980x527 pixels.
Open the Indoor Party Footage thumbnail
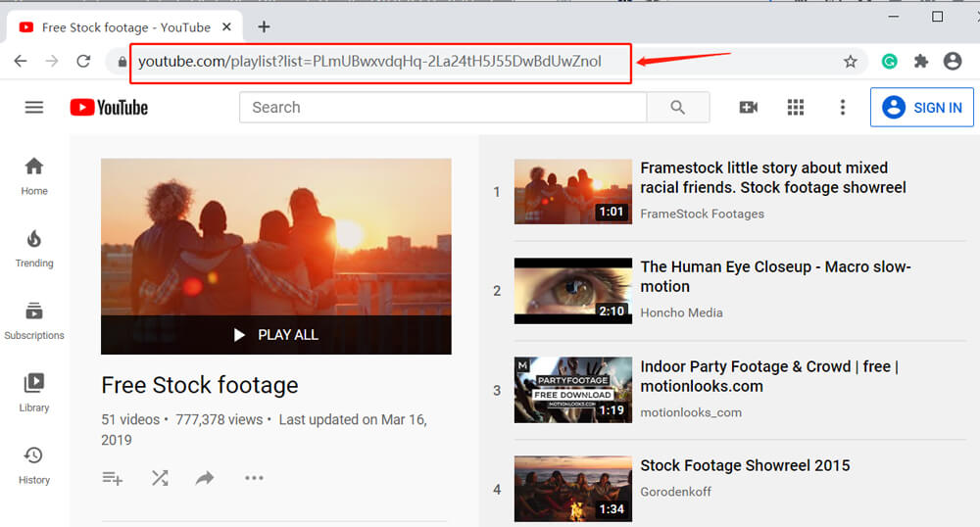(573, 390)
